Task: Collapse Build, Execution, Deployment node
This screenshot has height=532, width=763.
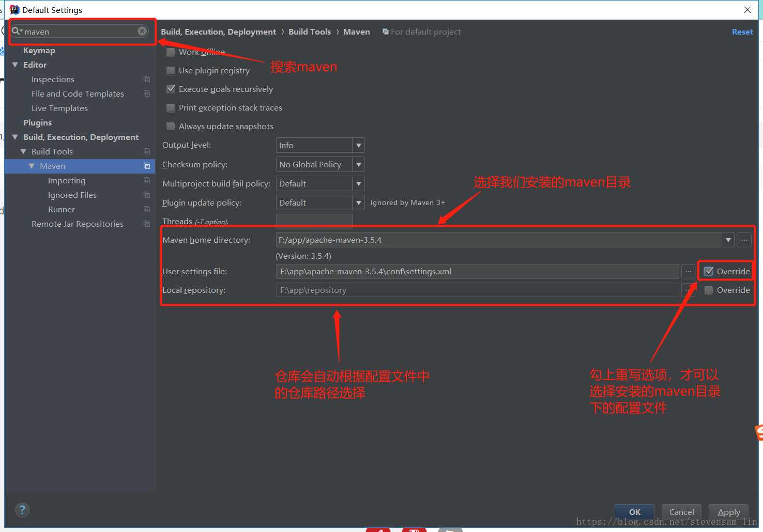Action: [x=15, y=137]
